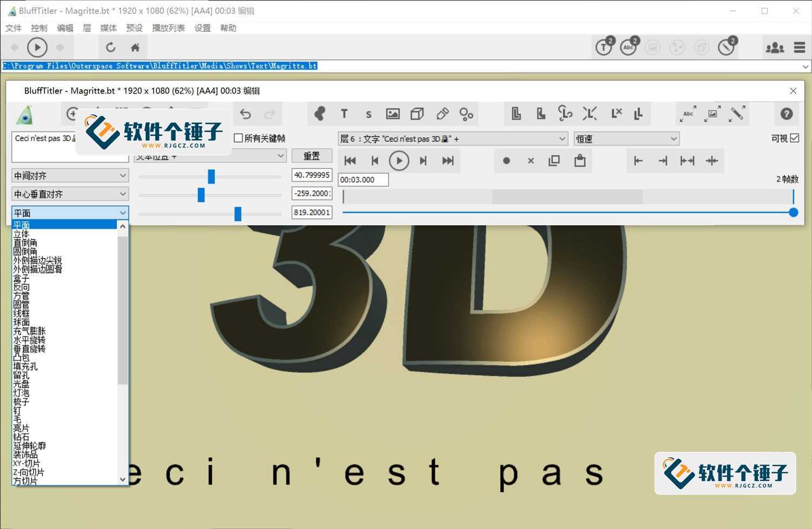This screenshot has width=812, height=529.
Task: Toggle the 可视 visibility checkbox
Action: coord(795,138)
